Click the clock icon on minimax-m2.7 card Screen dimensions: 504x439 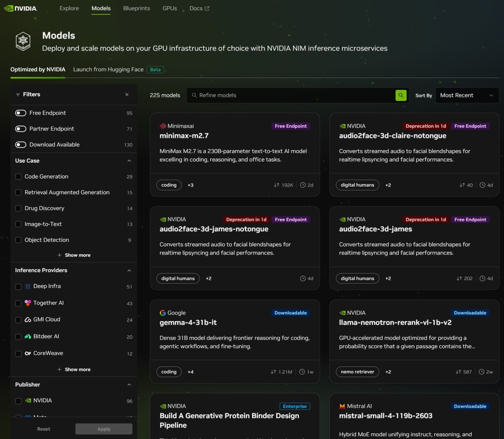click(303, 185)
